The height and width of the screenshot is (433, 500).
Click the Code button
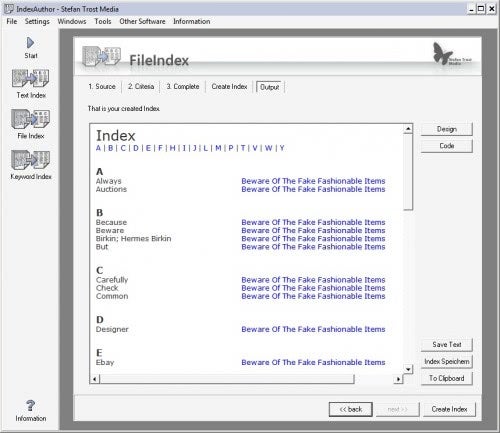(x=447, y=146)
